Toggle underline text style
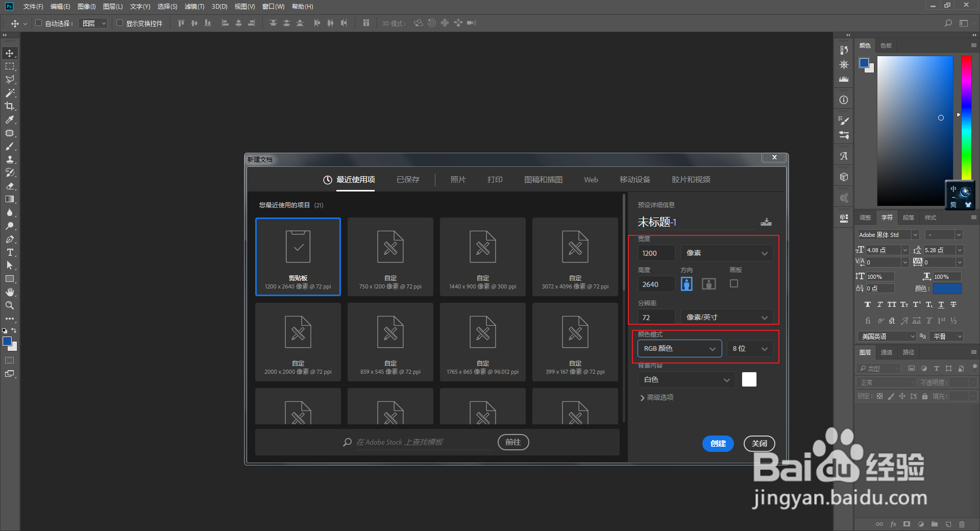This screenshot has width=980, height=531. tap(941, 305)
